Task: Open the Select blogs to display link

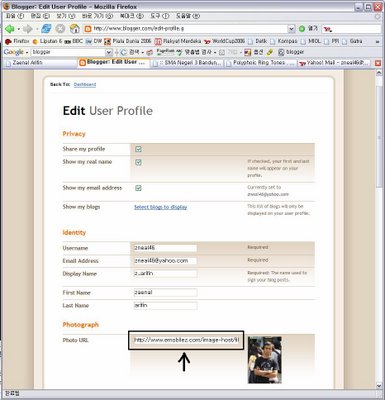Action: pos(161,207)
